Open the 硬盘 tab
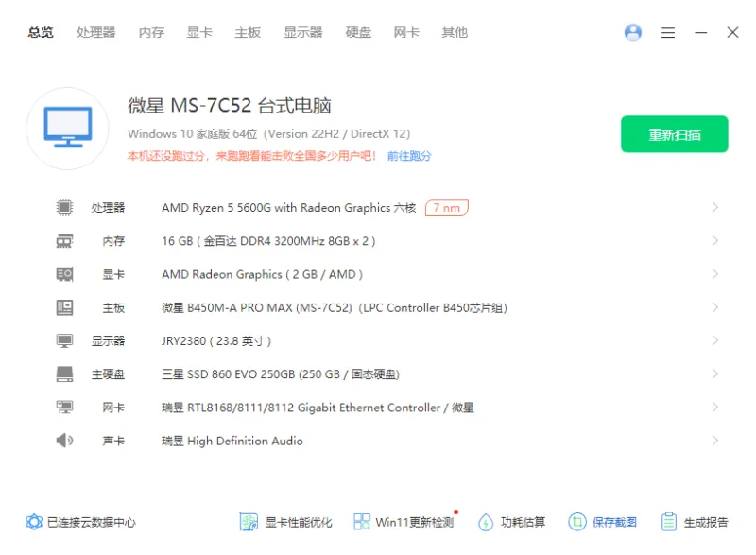Screen dimensions: 756x555 [358, 32]
